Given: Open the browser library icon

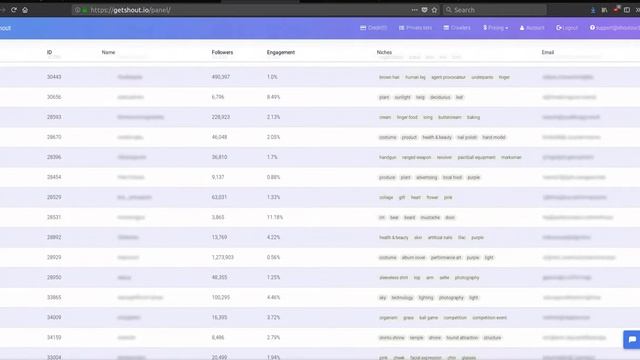Looking at the screenshot, I should point(604,10).
